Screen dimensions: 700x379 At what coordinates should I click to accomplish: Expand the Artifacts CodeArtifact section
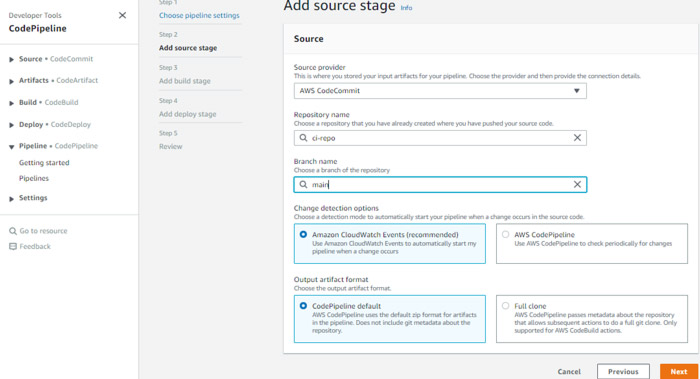coord(12,81)
